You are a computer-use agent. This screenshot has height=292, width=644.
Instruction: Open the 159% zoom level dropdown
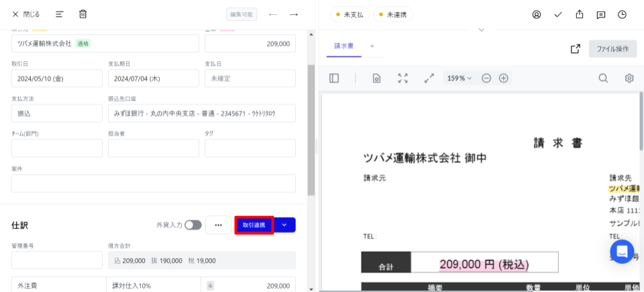pyautogui.click(x=460, y=78)
